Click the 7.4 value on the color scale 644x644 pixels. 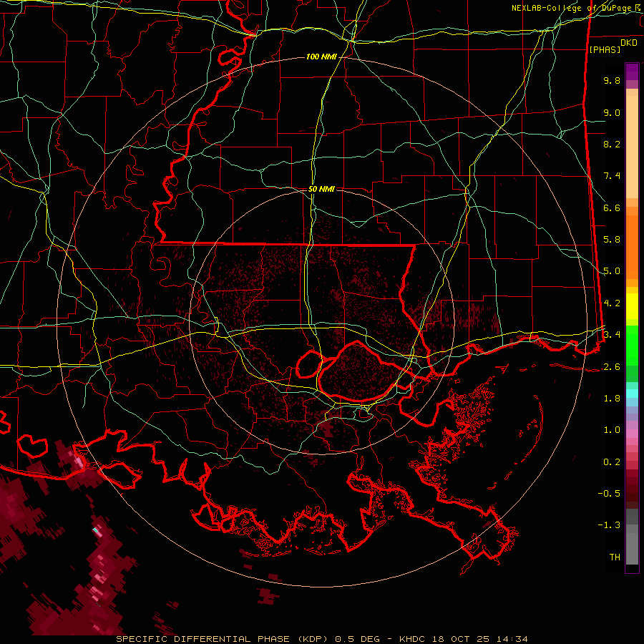(x=612, y=176)
